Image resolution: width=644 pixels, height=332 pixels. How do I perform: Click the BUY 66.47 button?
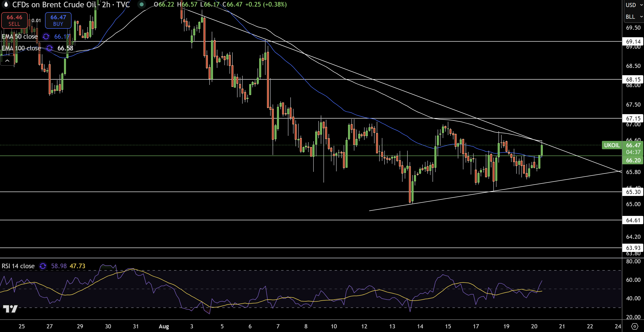58,20
